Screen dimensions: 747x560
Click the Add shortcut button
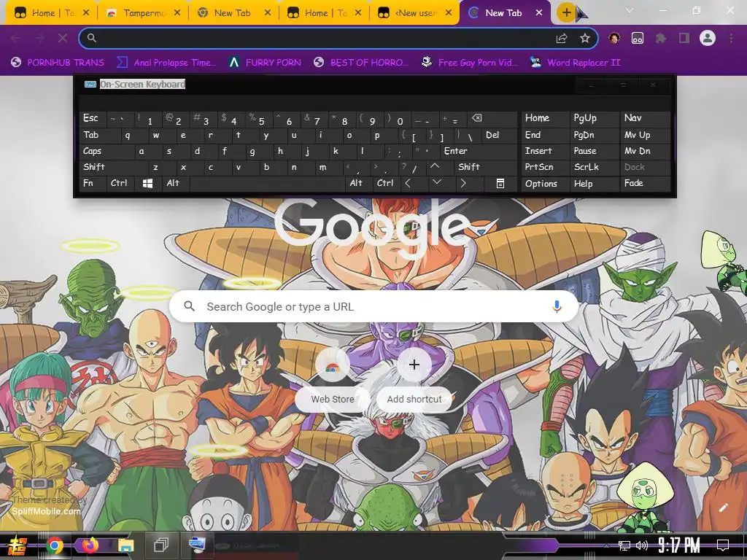[414, 380]
